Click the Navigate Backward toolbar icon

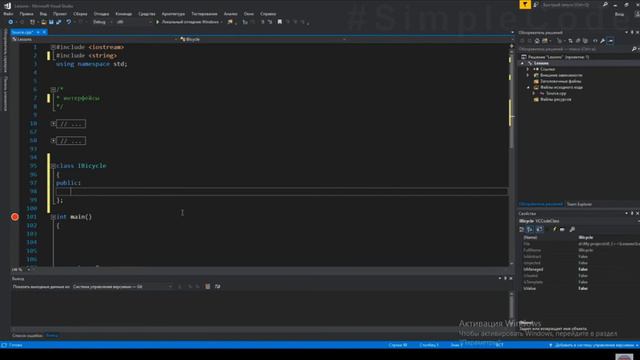pyautogui.click(x=11, y=22)
